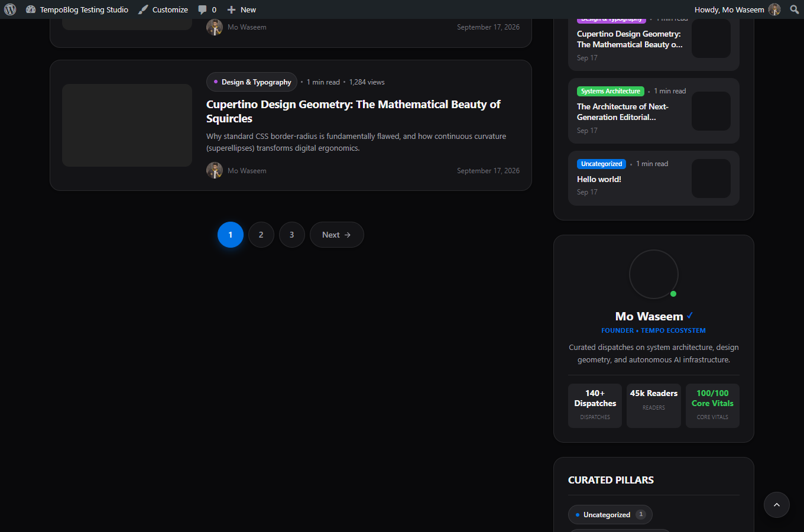Click the blue verified checkmark beside Mo Waseem

click(690, 316)
